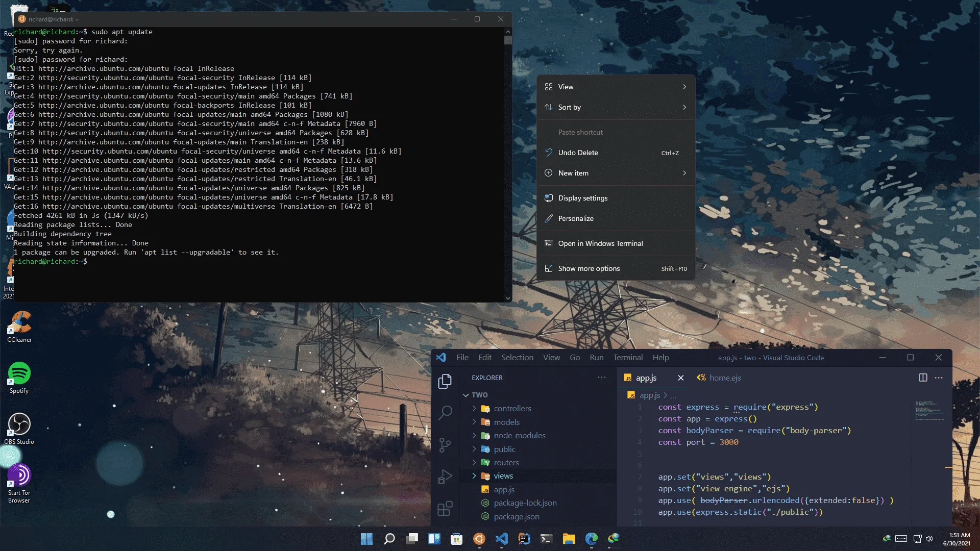
Task: Click the Ubuntu terminal scrollbar thumb
Action: pos(507,40)
